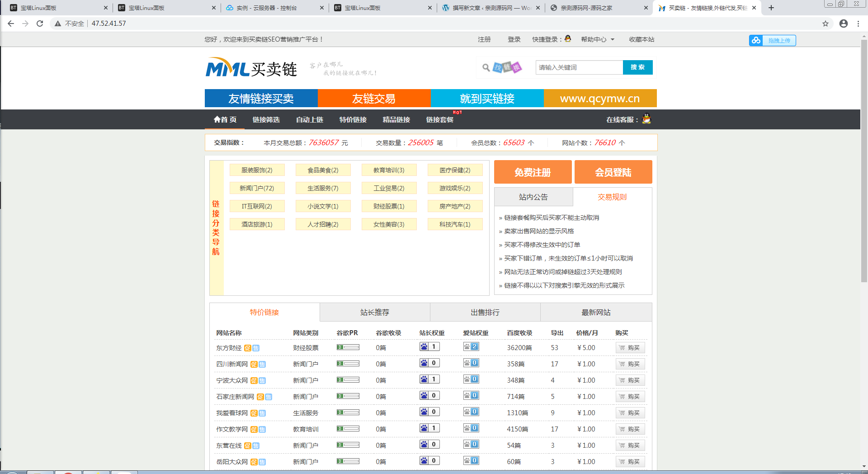
Task: Open the 链接筛选 nav menu item
Action: tap(266, 119)
